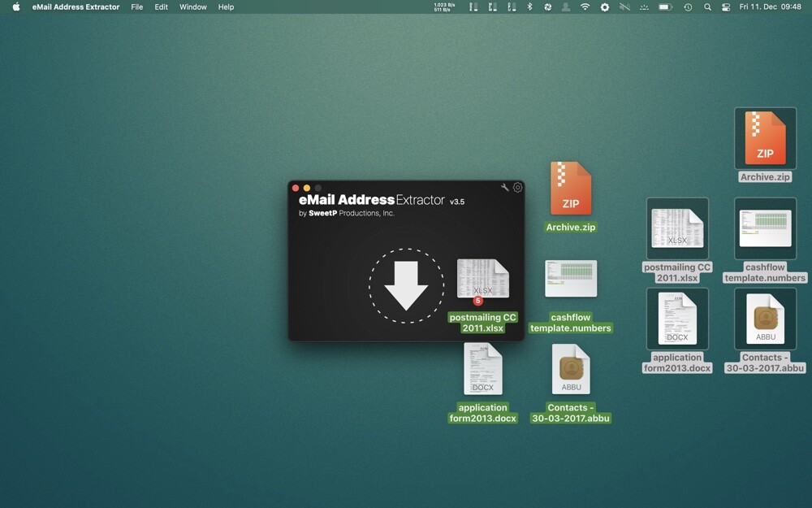Click the network speed readout in the menu bar
Viewport: 812px width, 508px height.
tap(444, 7)
